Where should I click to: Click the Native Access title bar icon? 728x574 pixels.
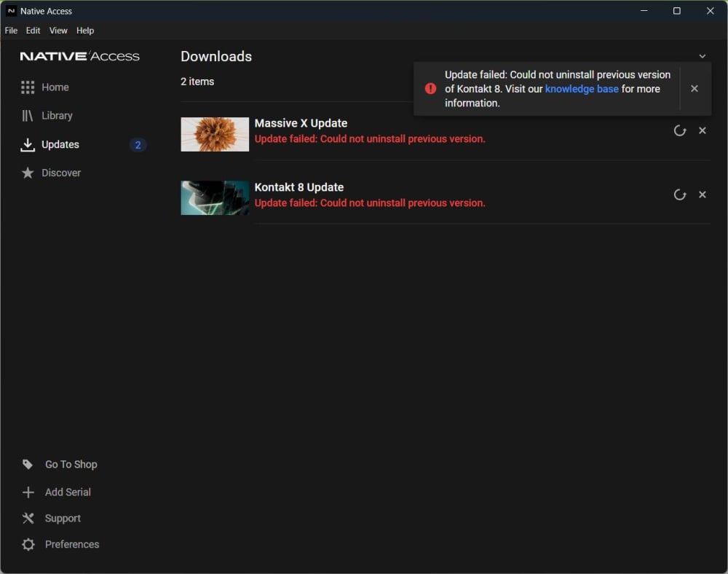(x=11, y=11)
